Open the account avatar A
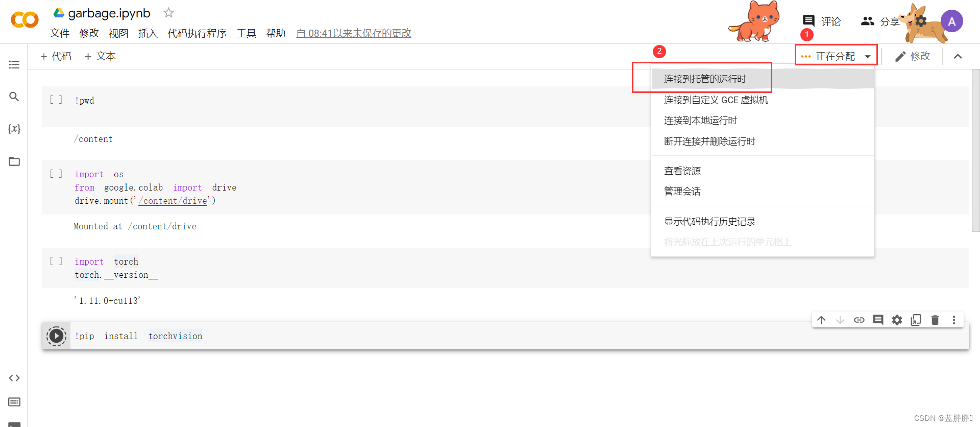 (952, 21)
